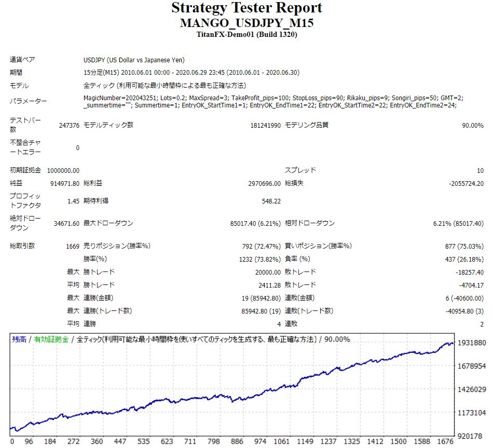
Task: Click the USDJPY (US Dollar vs Japanese Yen) value
Action: coord(134,60)
